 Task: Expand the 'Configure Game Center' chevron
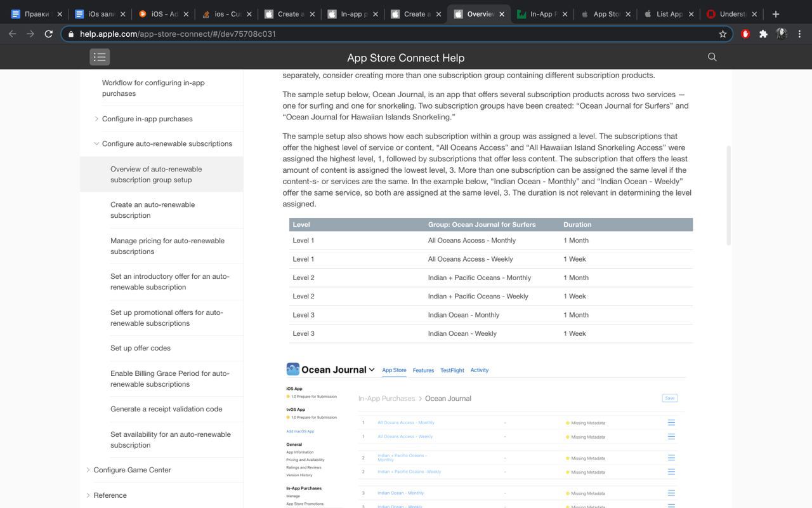[x=88, y=470]
